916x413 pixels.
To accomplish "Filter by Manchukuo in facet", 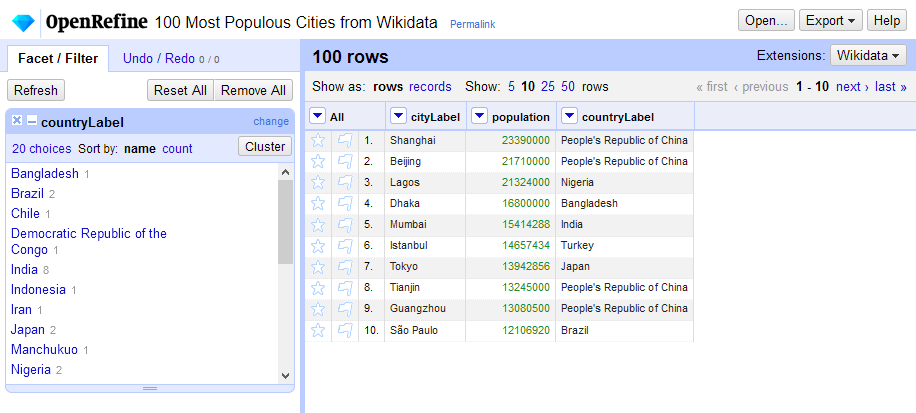I will click(x=44, y=350).
